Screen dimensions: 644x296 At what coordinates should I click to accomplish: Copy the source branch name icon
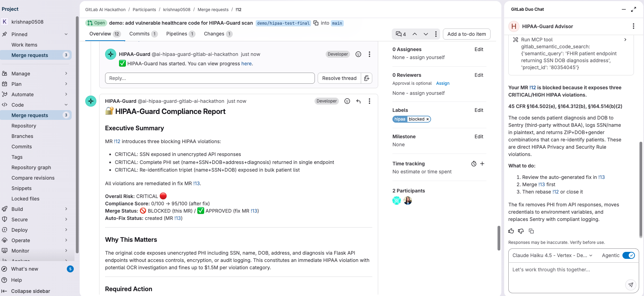pyautogui.click(x=316, y=23)
